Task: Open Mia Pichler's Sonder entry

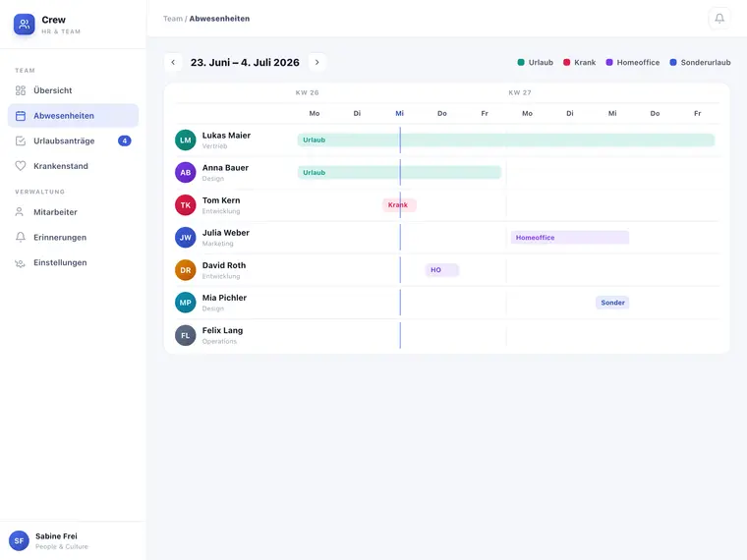Action: point(612,303)
